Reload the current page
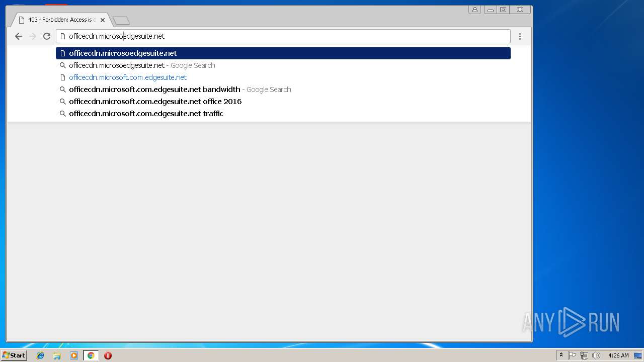The height and width of the screenshot is (362, 644). coord(47,36)
